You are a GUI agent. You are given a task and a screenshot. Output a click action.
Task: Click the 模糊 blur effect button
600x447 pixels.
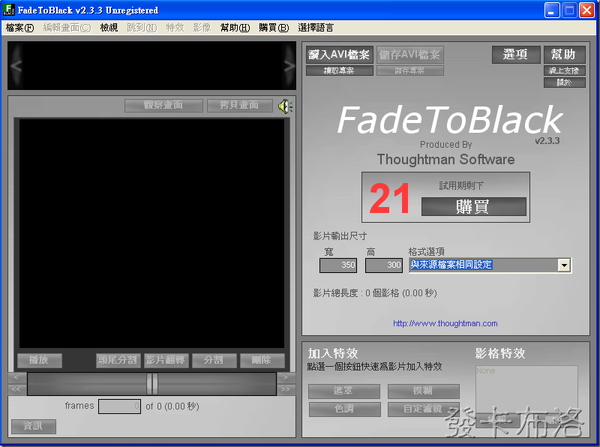[x=423, y=391]
